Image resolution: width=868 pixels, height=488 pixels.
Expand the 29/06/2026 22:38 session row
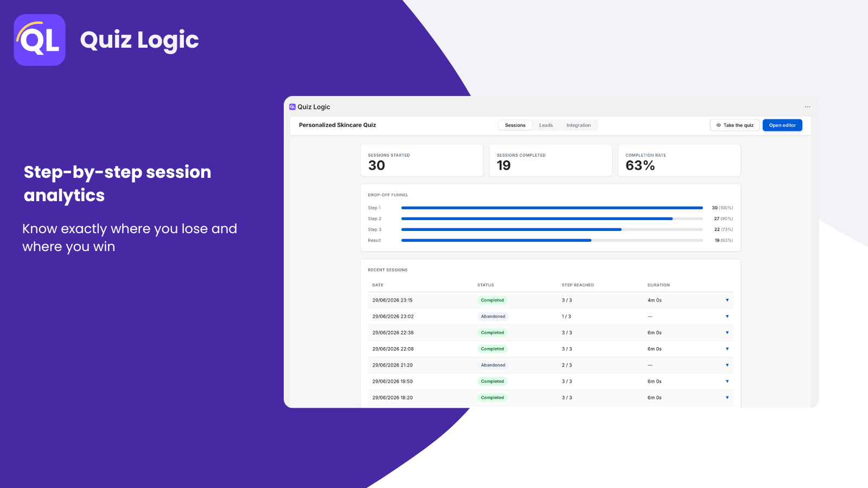(x=727, y=332)
